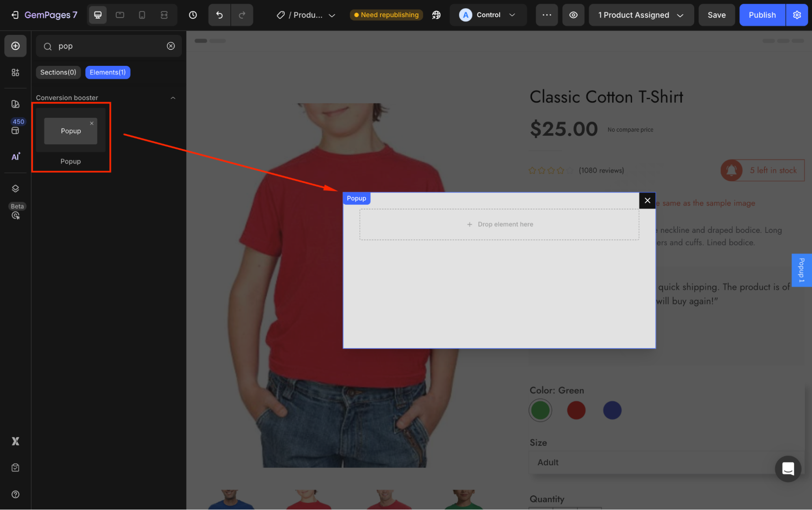The image size is (812, 510).
Task: Select the red color swatch
Action: [x=576, y=410]
